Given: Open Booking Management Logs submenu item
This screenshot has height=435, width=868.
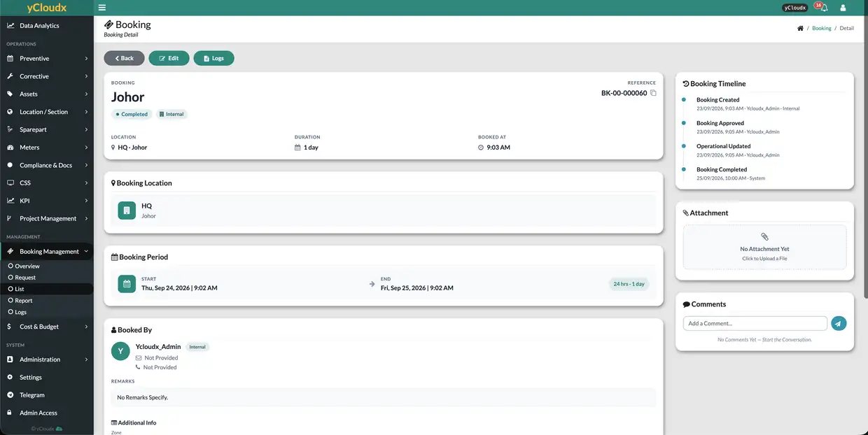Looking at the screenshot, I should [x=46, y=312].
